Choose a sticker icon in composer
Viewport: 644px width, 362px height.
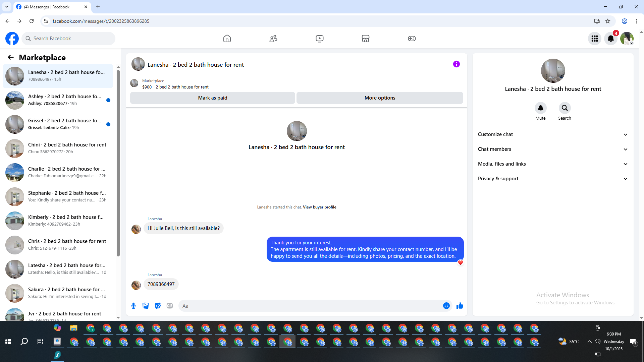click(x=158, y=306)
